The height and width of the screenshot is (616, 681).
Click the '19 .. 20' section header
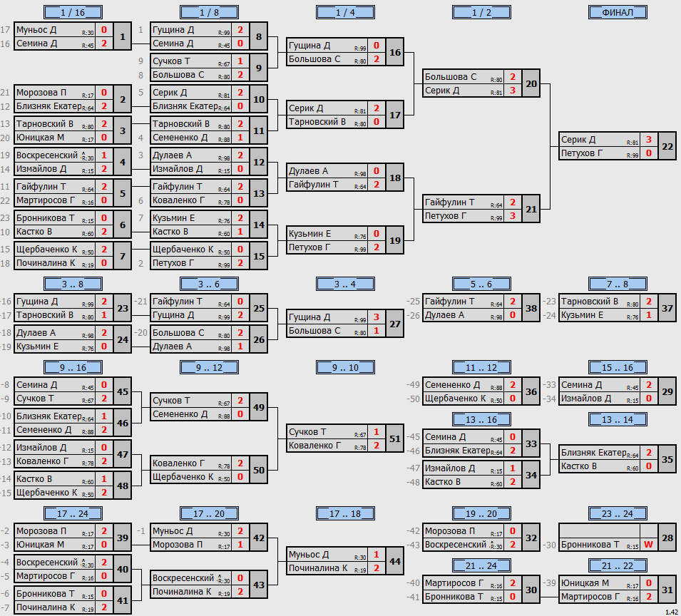click(x=481, y=513)
